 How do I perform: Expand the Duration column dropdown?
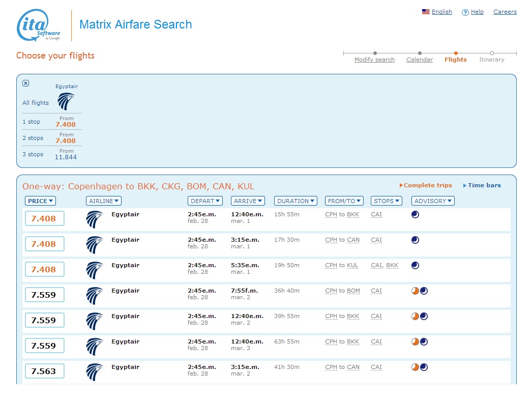(x=295, y=201)
